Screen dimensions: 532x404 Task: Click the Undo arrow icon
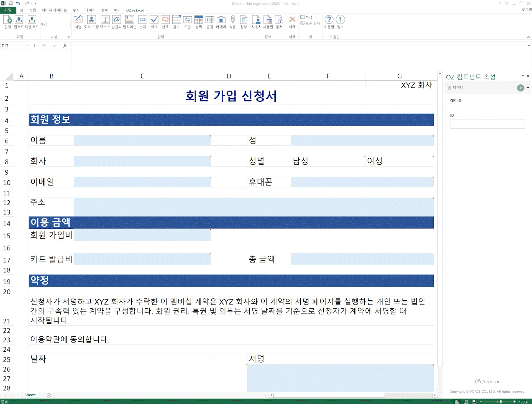point(18,3)
